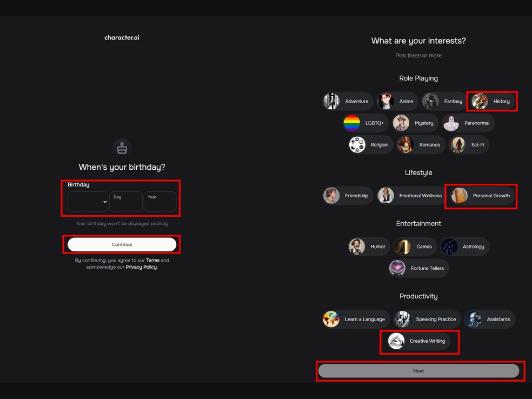Viewport: 532px width, 399px height.
Task: Choose the Personal Growth interest chip
Action: pyautogui.click(x=482, y=195)
